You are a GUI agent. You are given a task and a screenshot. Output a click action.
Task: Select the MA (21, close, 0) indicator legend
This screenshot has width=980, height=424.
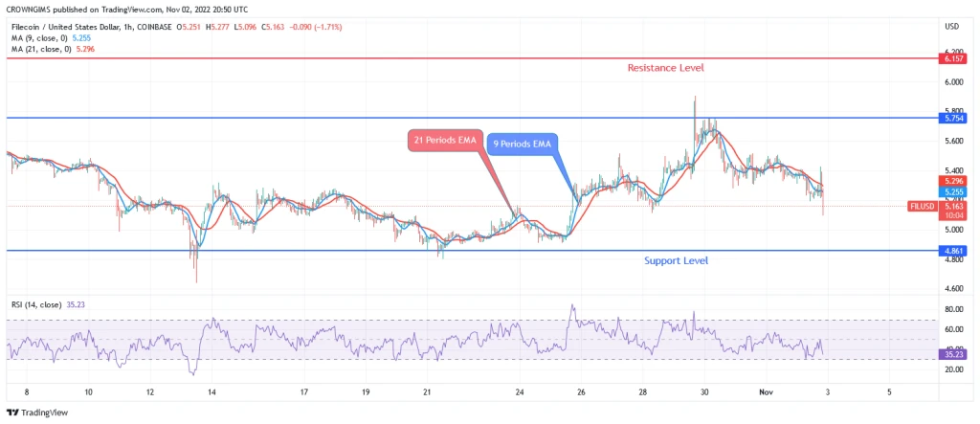(53, 48)
